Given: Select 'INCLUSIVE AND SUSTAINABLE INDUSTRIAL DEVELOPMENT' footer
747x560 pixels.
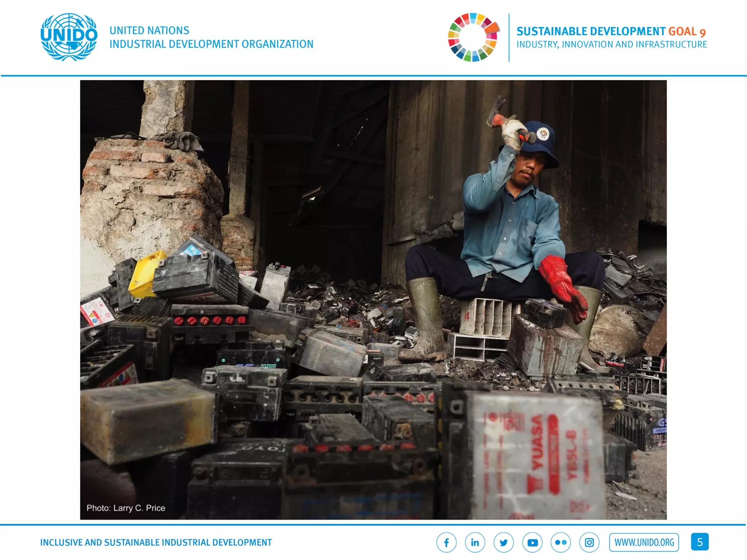Looking at the screenshot, I should [156, 542].
